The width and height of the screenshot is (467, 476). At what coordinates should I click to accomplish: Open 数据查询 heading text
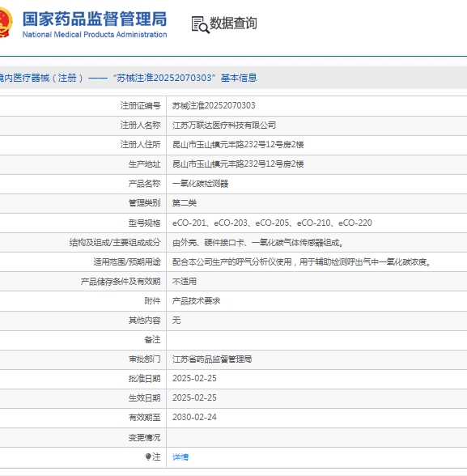coord(233,23)
